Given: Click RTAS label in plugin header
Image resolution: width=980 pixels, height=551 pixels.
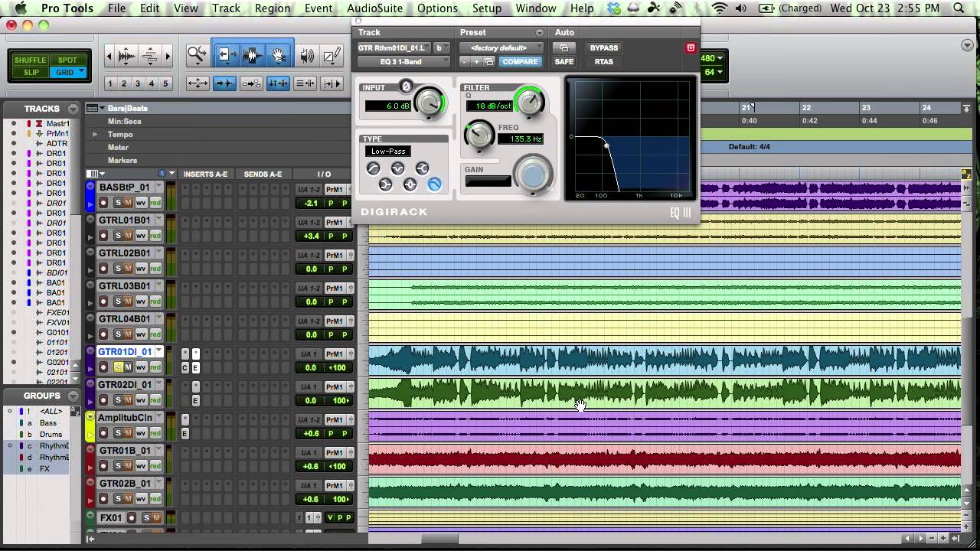Looking at the screenshot, I should (x=604, y=62).
